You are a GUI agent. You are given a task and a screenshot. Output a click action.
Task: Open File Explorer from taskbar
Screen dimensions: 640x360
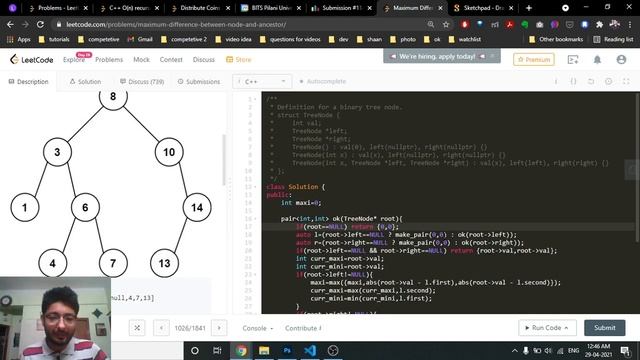(264, 351)
